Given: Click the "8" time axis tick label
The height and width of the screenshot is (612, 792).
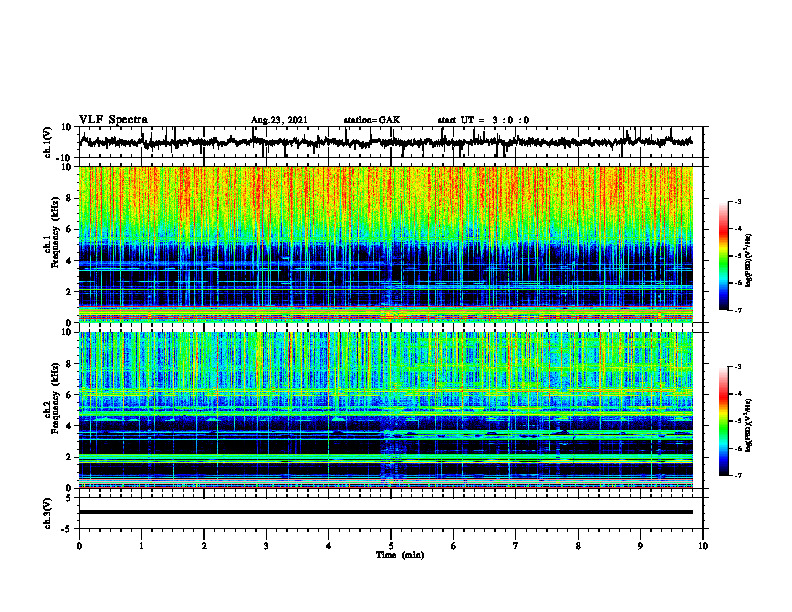Looking at the screenshot, I should 578,546.
